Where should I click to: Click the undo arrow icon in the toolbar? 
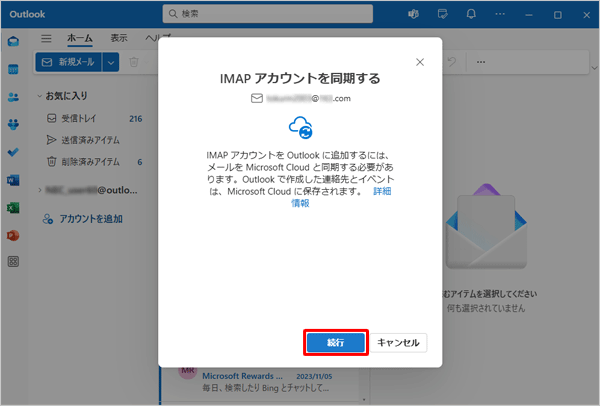(452, 62)
